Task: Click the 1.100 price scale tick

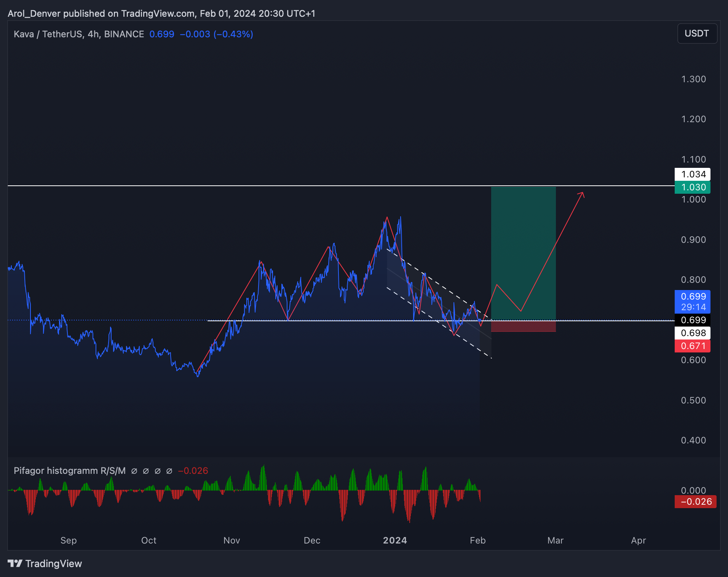Action: pyautogui.click(x=693, y=159)
